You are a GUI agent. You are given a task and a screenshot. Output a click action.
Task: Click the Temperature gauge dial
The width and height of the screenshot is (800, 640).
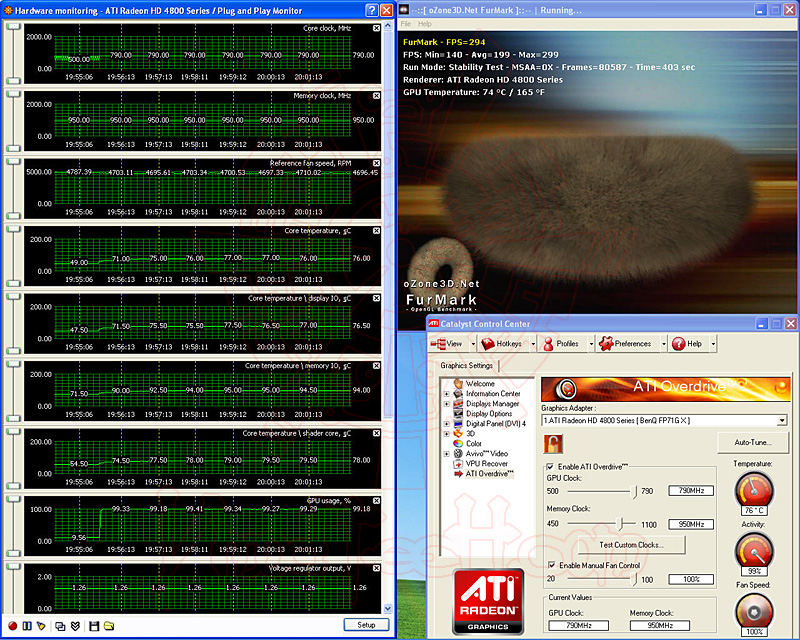pyautogui.click(x=754, y=490)
